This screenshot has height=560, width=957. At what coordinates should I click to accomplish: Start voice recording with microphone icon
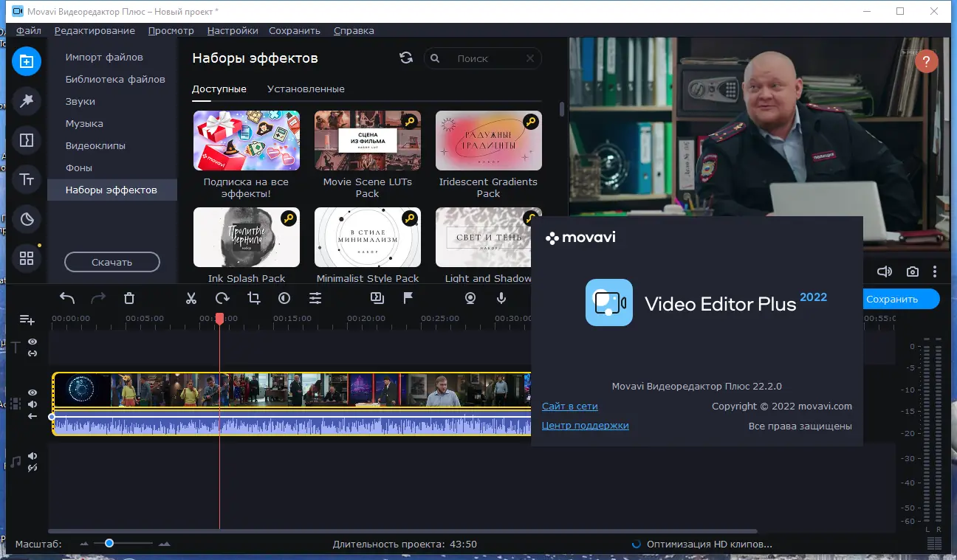point(501,298)
